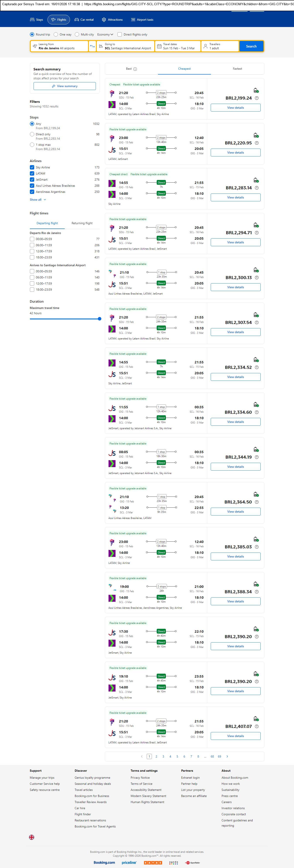Screen dimensions: 294x868
Task: Switch to the Fastest results tab
Action: [x=237, y=69]
